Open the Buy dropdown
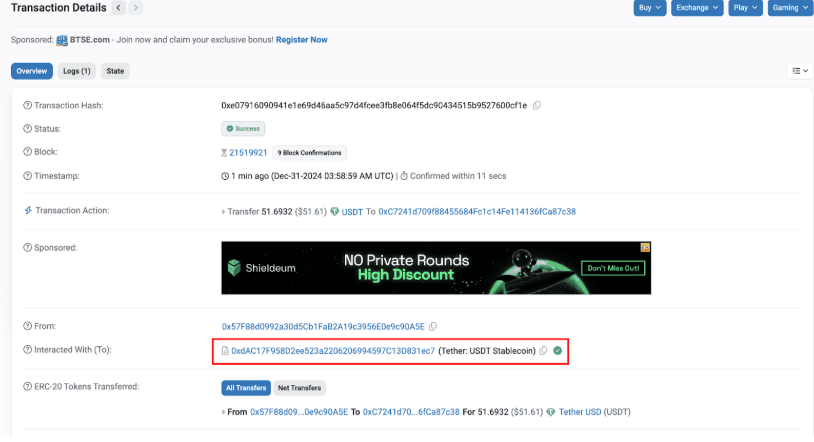 pos(650,8)
